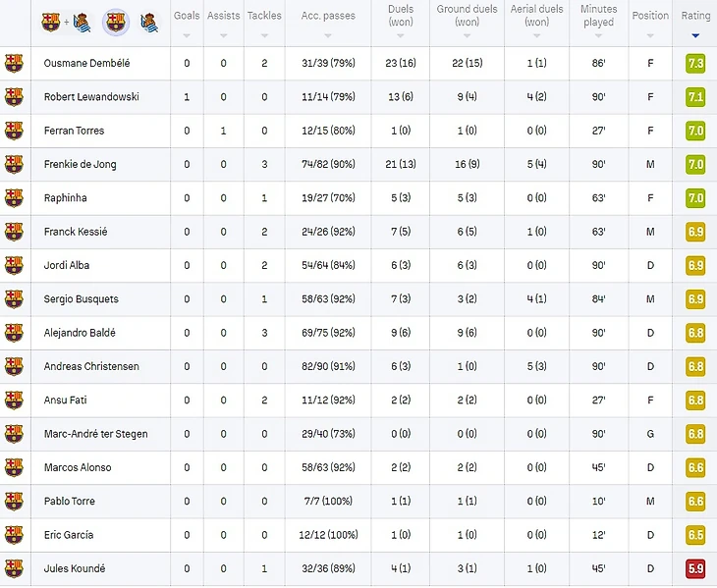The width and height of the screenshot is (717, 588).
Task: Select Ferran Torres player name
Action: click(74, 131)
